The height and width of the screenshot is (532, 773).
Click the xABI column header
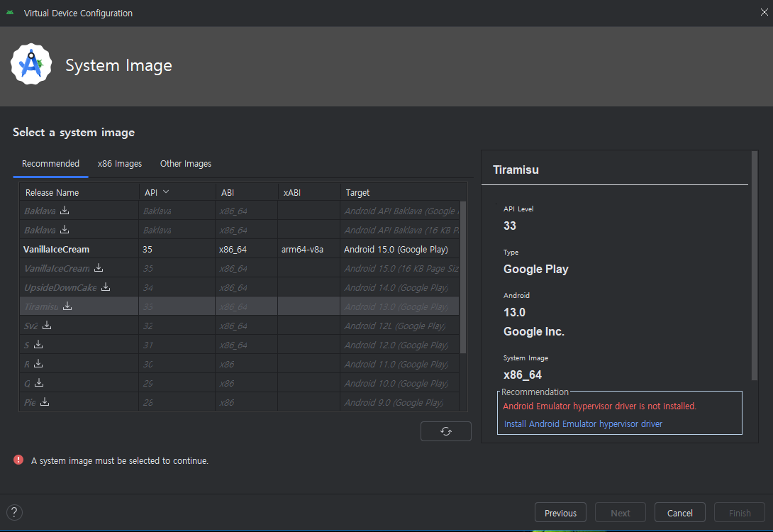tap(309, 192)
